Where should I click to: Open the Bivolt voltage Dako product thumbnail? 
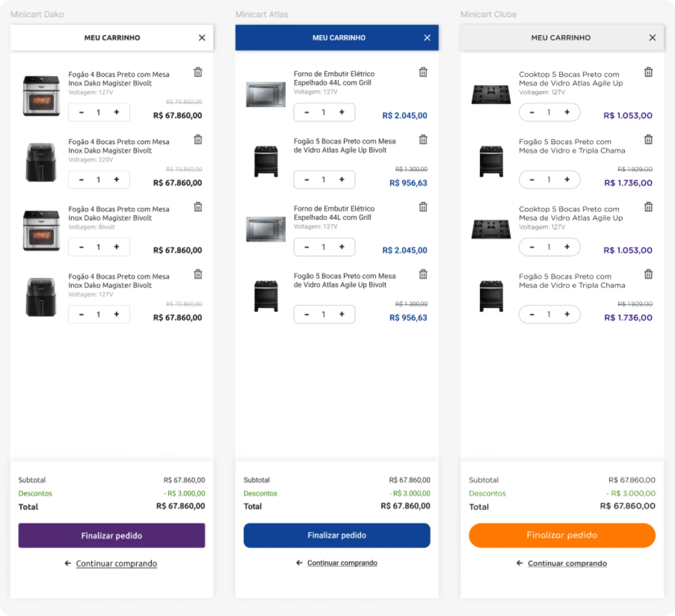coord(41,231)
